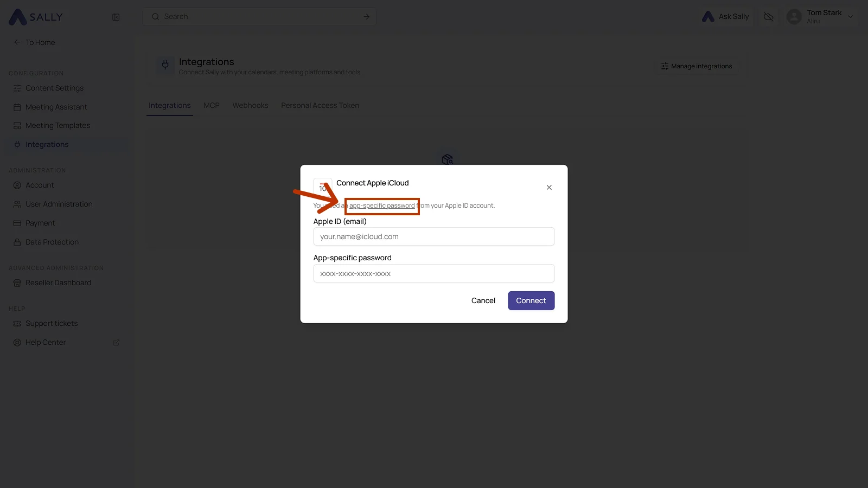This screenshot has height=488, width=868.
Task: Focus the App-specific password field
Action: coord(434,273)
